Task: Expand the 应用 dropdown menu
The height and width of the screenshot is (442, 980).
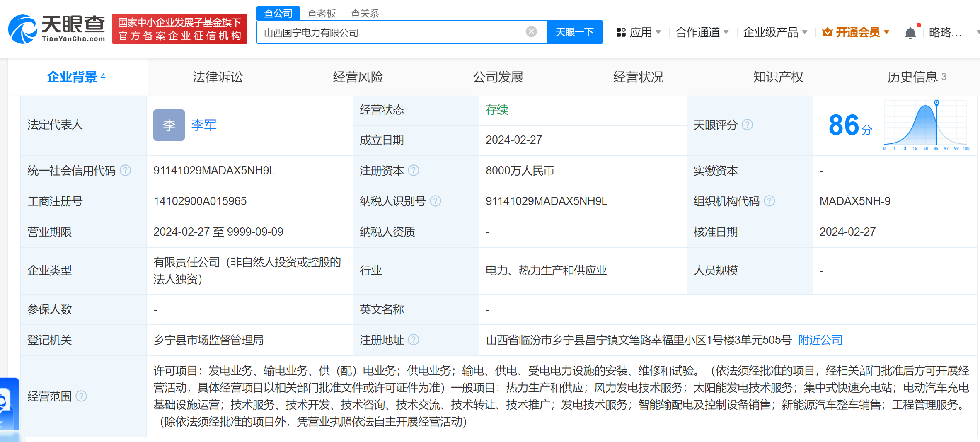Action: [639, 32]
